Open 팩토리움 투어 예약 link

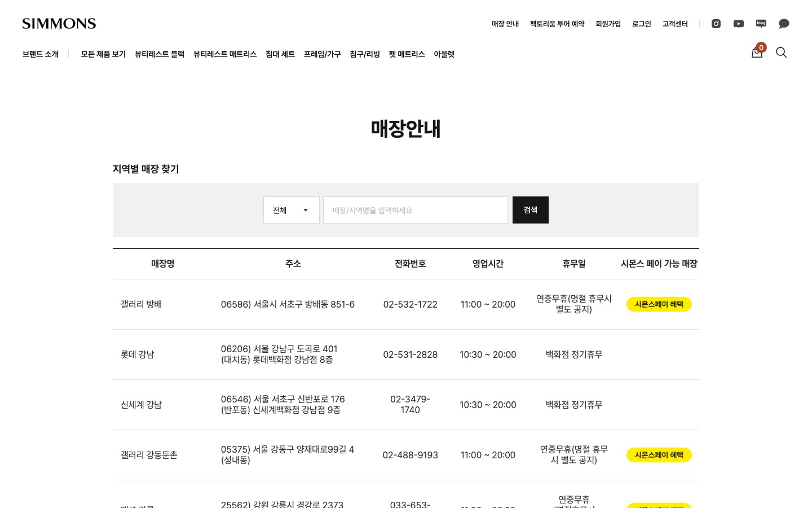click(557, 24)
